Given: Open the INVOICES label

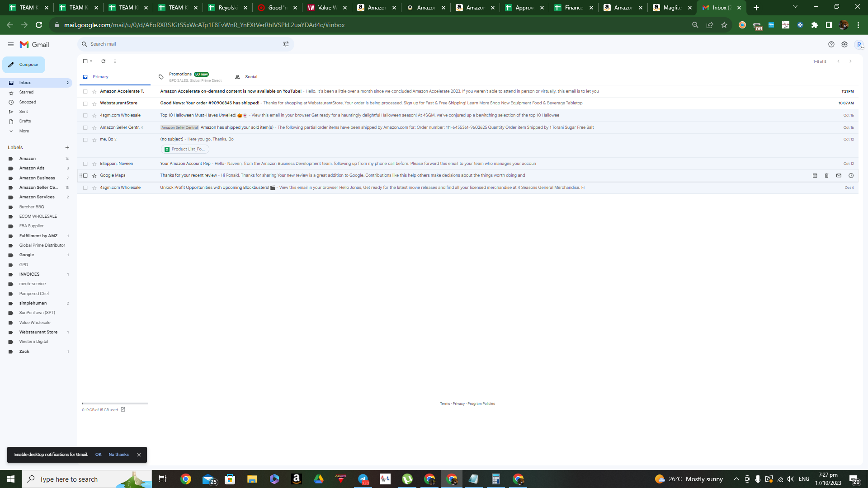Looking at the screenshot, I should pos(29,274).
